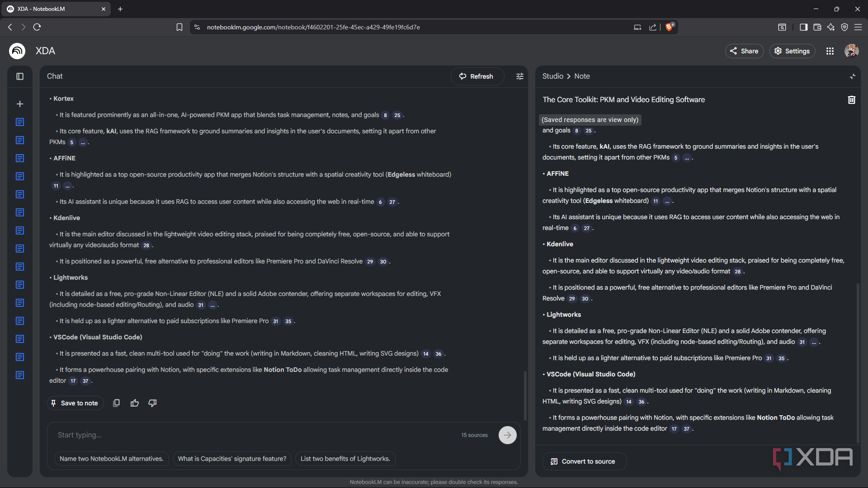Screen dimensions: 868x488
Task: Click the chat panel scrollbar
Action: (525, 395)
